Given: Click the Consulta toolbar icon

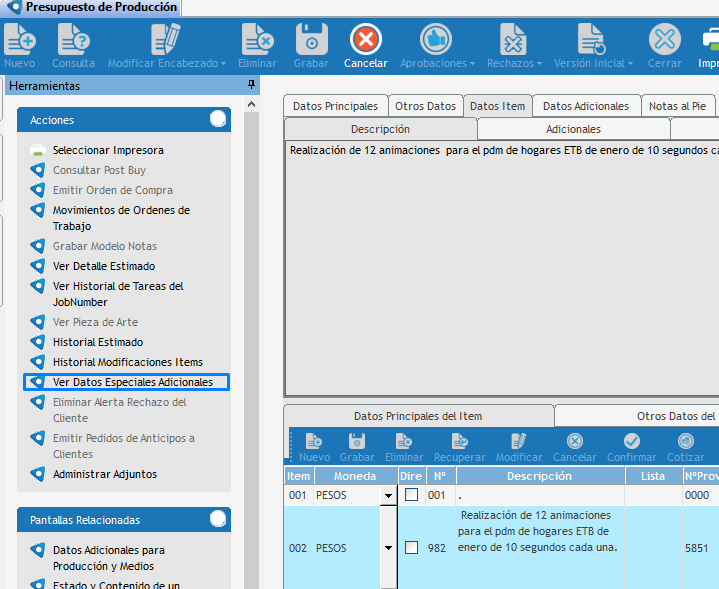Looking at the screenshot, I should (73, 41).
